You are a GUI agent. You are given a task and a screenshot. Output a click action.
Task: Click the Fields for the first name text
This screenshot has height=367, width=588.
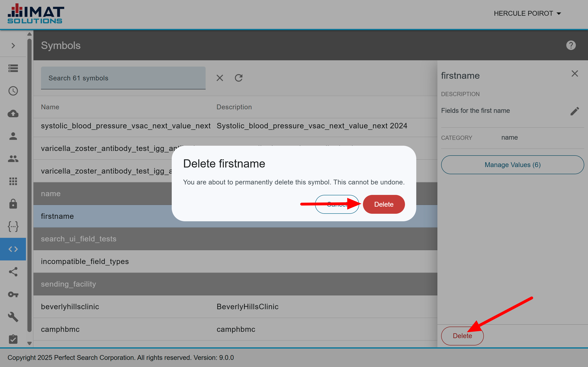click(x=475, y=111)
